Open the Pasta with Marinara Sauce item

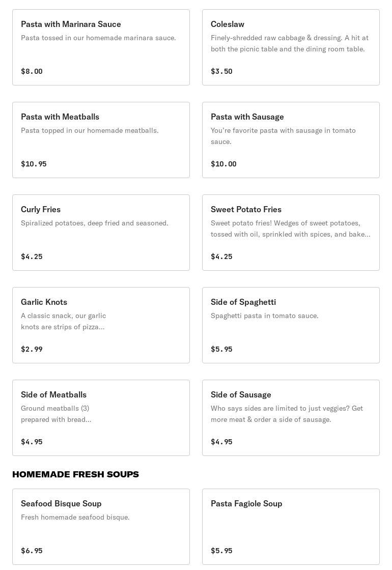(101, 47)
